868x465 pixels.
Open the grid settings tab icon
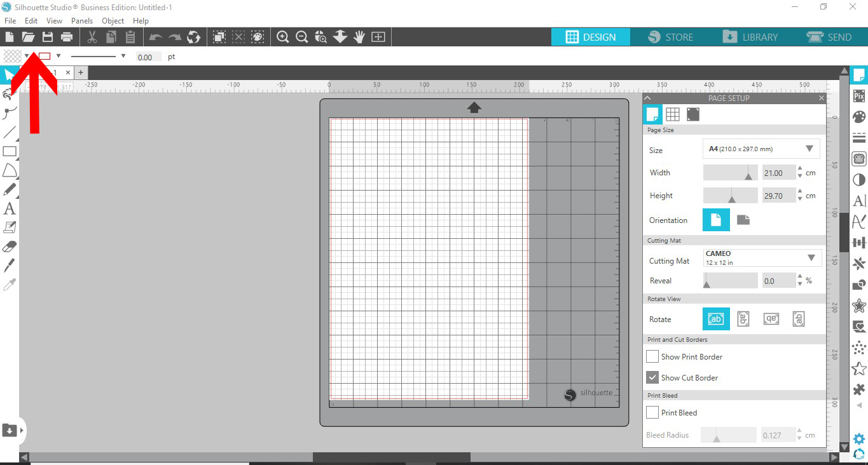coord(673,114)
